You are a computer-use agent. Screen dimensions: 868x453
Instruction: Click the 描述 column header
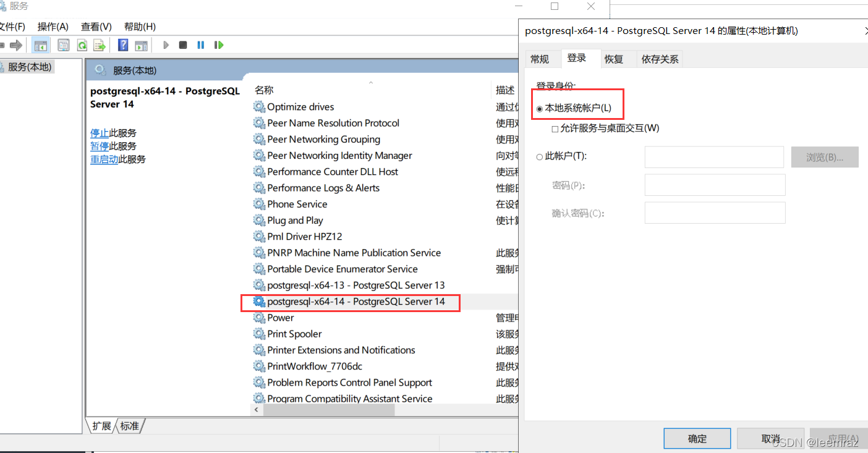(506, 90)
